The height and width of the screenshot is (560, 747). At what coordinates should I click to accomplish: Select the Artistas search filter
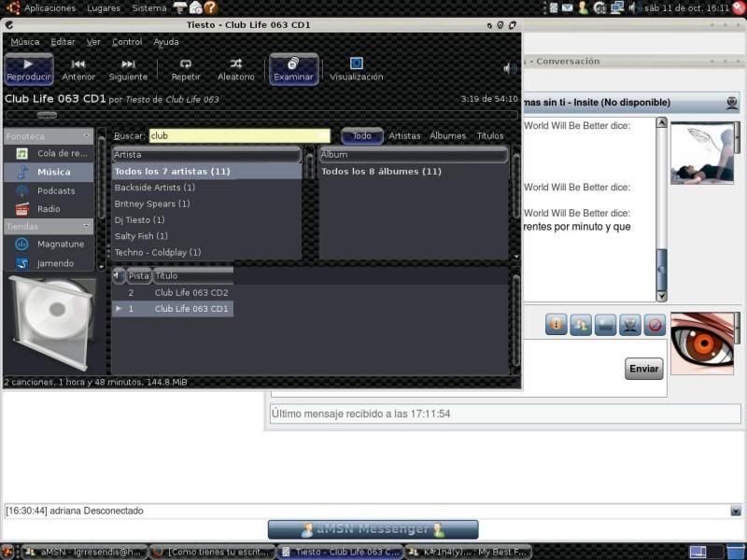click(404, 135)
